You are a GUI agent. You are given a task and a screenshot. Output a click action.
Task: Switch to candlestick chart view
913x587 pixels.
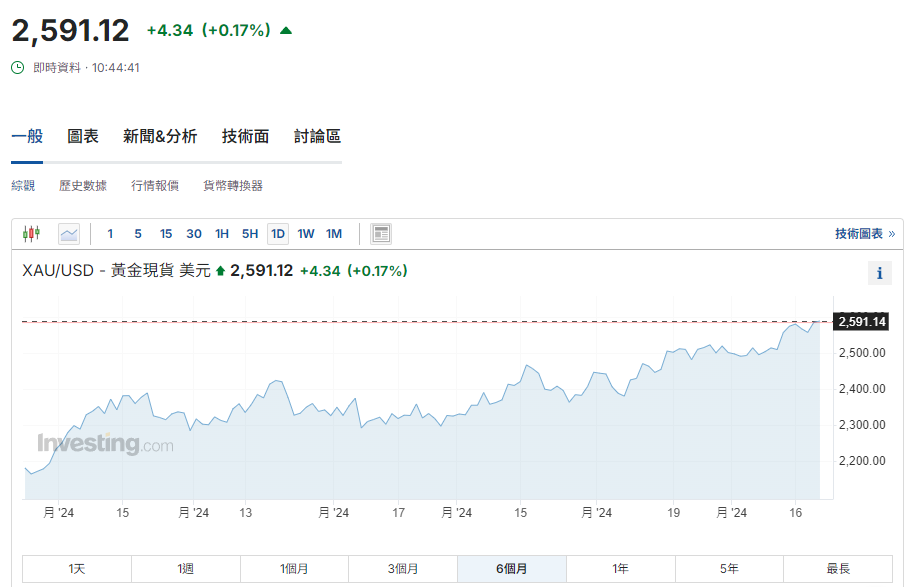[x=31, y=233]
